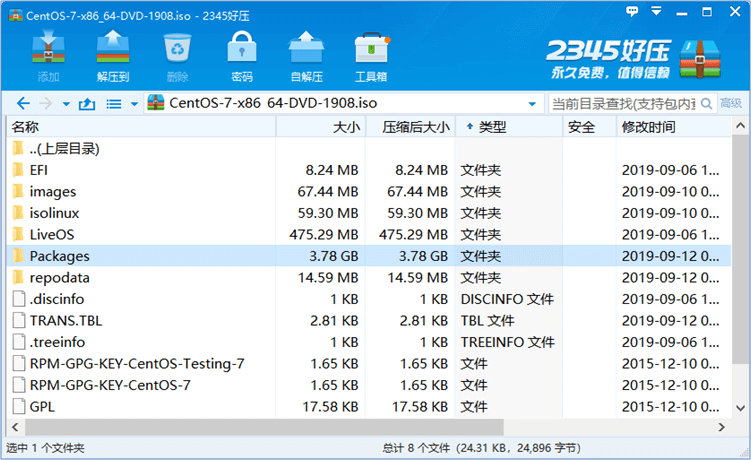Image resolution: width=751 pixels, height=460 pixels.
Task: Click the horizontal scrollbar thumb
Action: pyautogui.click(x=264, y=426)
